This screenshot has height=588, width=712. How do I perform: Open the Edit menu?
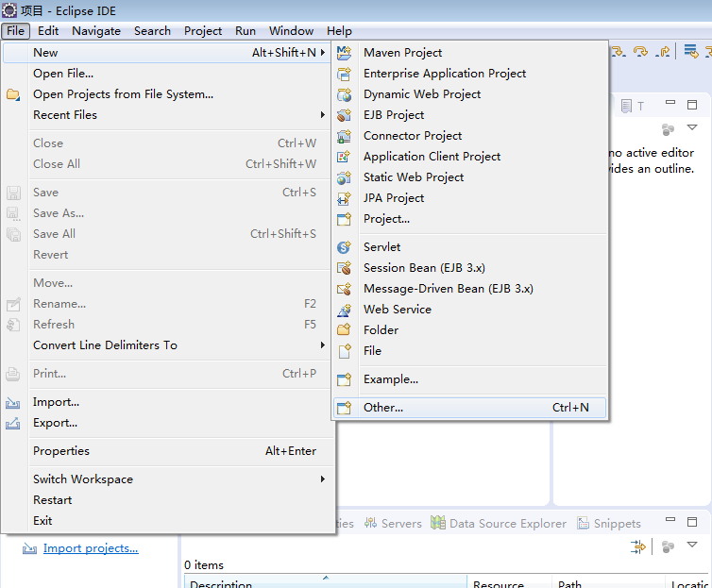[48, 31]
